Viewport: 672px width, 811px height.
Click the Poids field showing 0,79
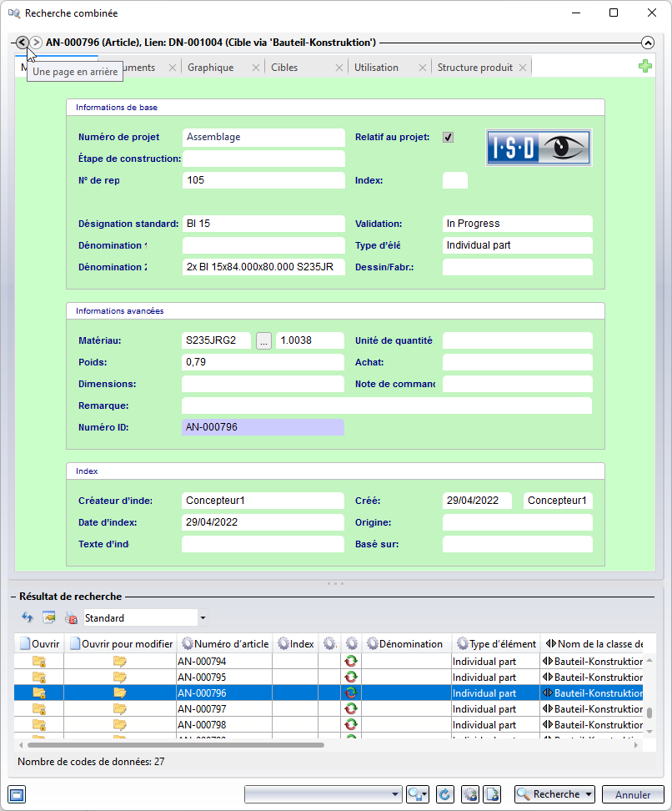263,362
